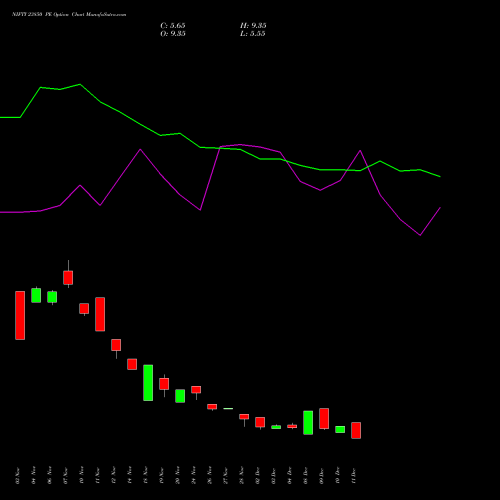Click the red candle above 09 Dec
Image resolution: width=500 pixels, height=500 pixels.
324,418
